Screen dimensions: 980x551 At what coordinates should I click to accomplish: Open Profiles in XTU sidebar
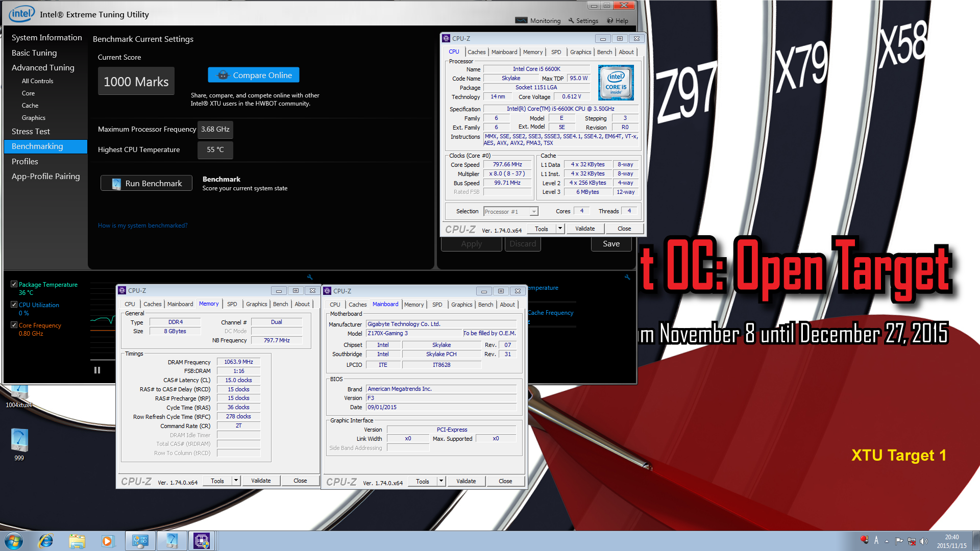(25, 161)
